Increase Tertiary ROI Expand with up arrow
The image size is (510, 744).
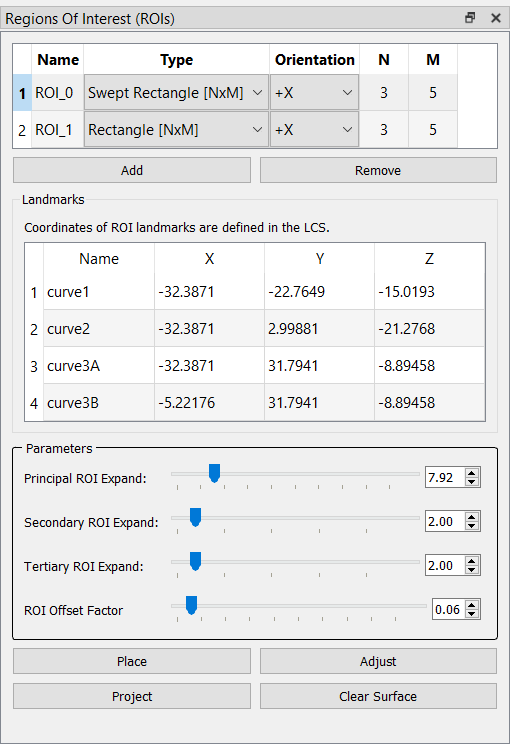472,561
